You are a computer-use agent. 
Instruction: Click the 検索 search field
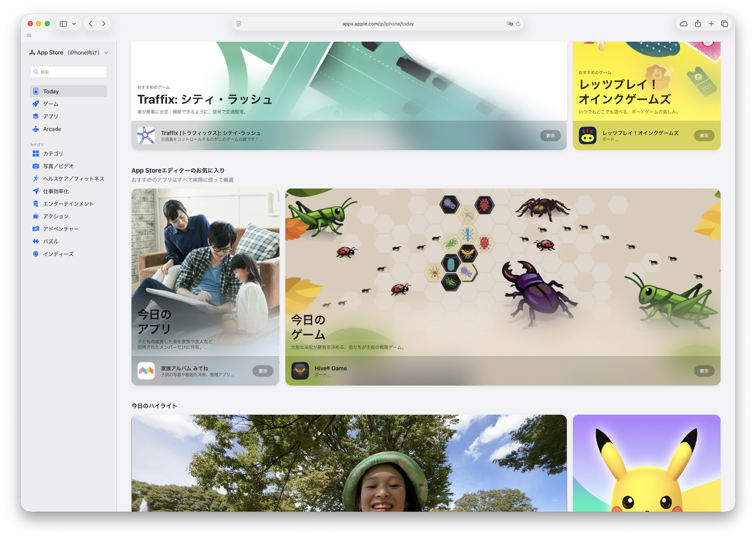click(69, 72)
